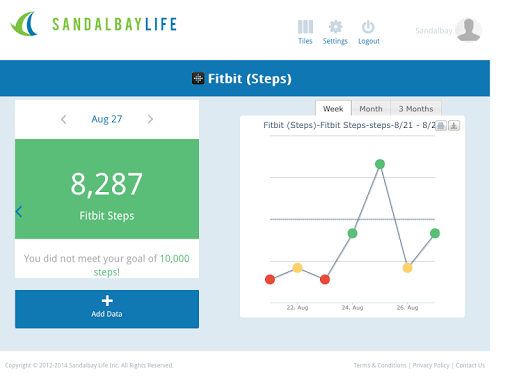Open the Tiles view icon
The image size is (512, 384).
pyautogui.click(x=305, y=27)
